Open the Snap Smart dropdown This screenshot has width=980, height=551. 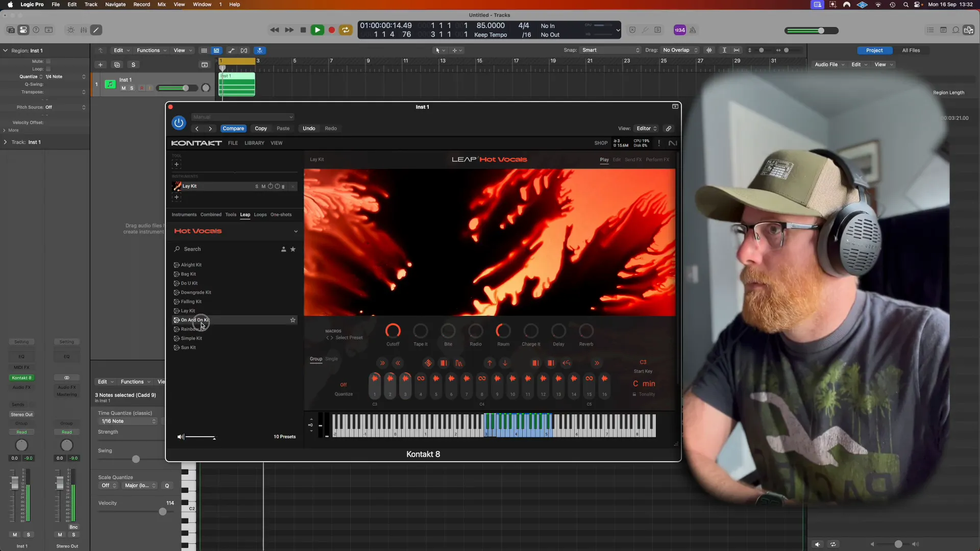pyautogui.click(x=610, y=50)
